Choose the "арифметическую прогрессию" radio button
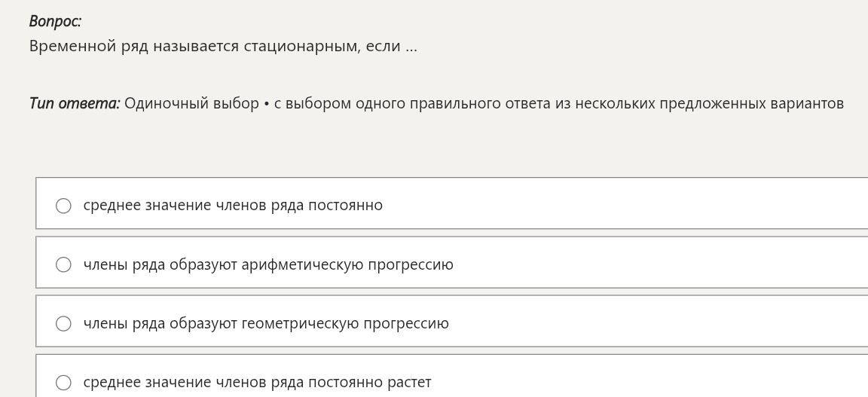The width and height of the screenshot is (868, 397). pyautogui.click(x=63, y=264)
